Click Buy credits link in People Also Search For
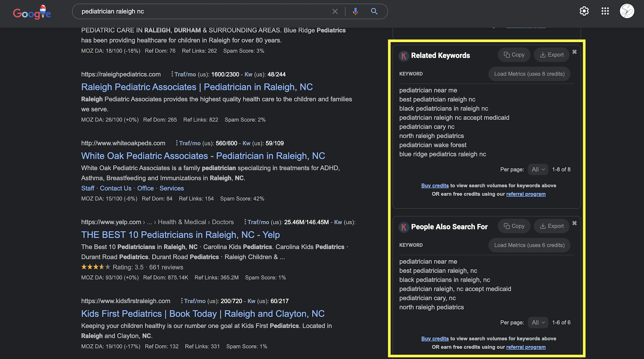This screenshot has width=644, height=359. (x=435, y=339)
